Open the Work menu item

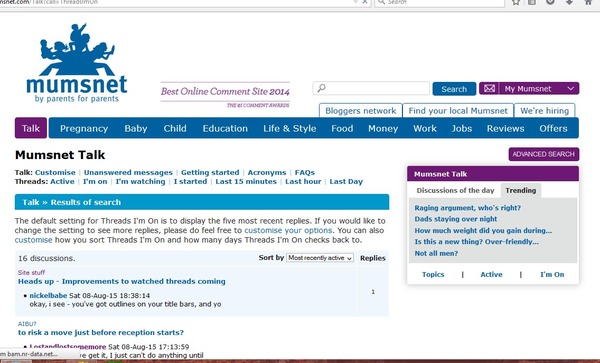pyautogui.click(x=425, y=129)
